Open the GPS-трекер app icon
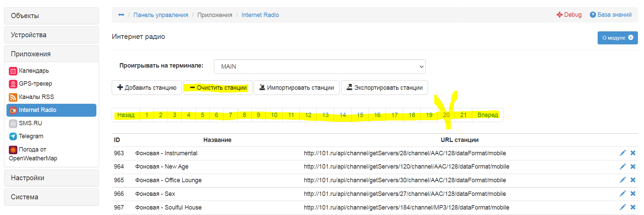 coord(13,84)
